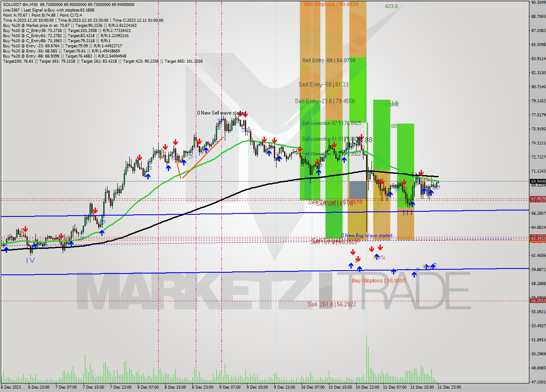This screenshot has width=546, height=392.
Task: Click the 61.4856 price axis label
Action: point(538,255)
